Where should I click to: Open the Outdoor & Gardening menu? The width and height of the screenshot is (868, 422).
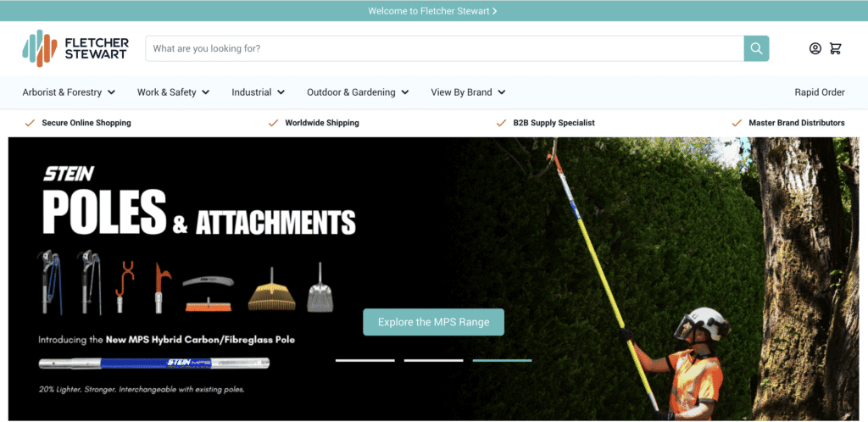tap(358, 92)
